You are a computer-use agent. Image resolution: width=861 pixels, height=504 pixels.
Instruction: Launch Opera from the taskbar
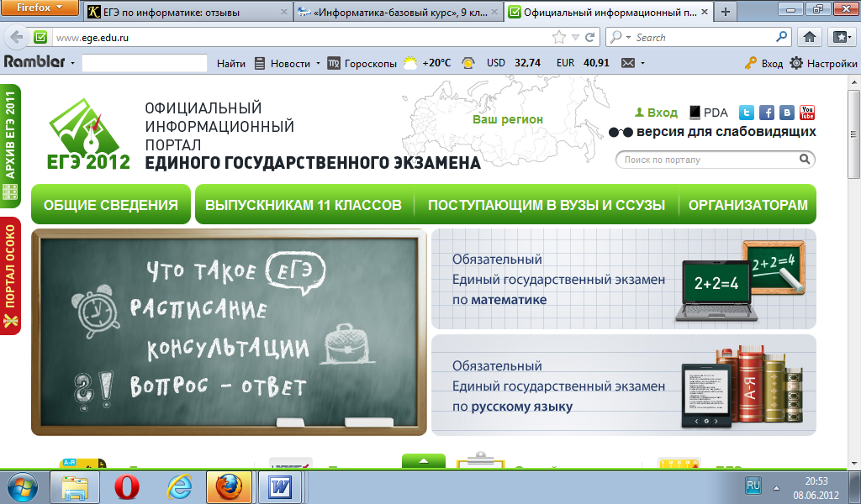127,487
